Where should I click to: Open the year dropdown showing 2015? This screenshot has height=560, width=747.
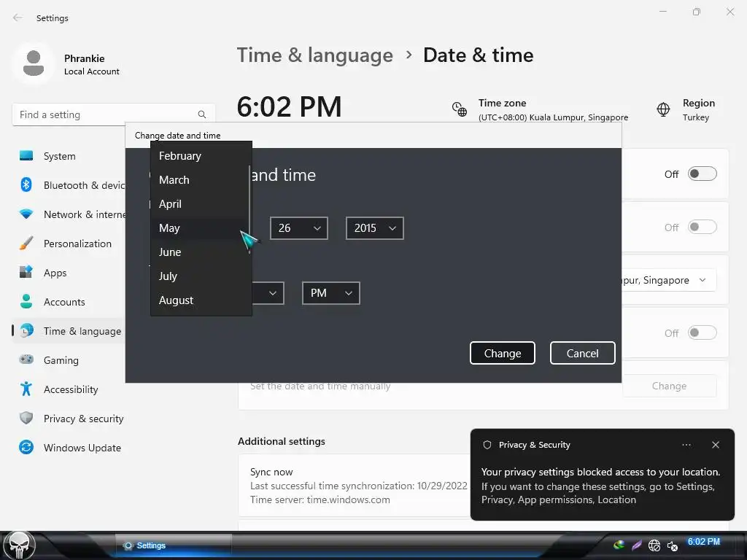coord(374,228)
